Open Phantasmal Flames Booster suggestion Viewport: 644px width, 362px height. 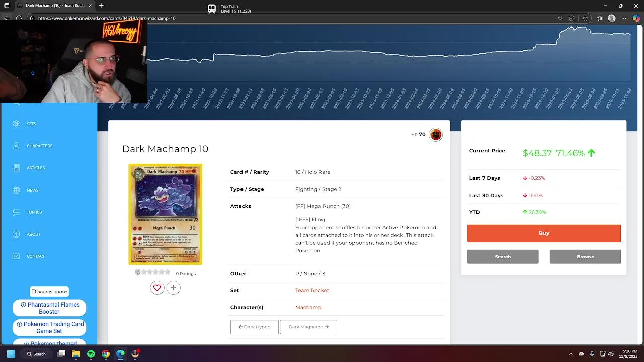49,308
